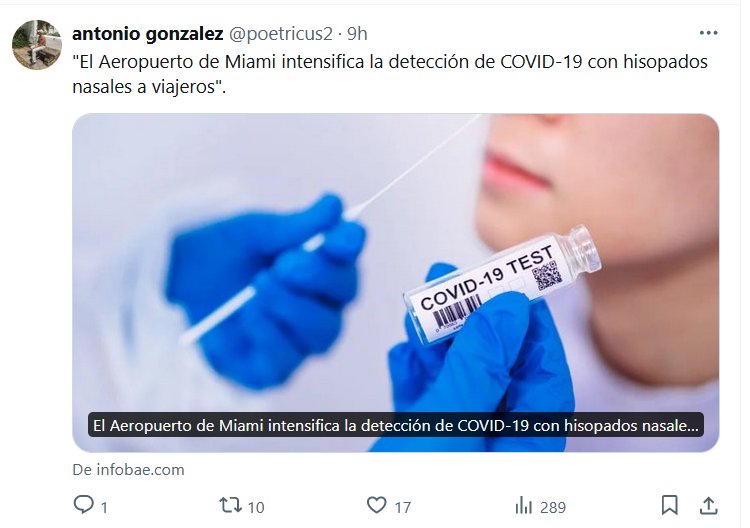The height and width of the screenshot is (528, 750).
Task: Open the share upload icon
Action: pos(708,506)
